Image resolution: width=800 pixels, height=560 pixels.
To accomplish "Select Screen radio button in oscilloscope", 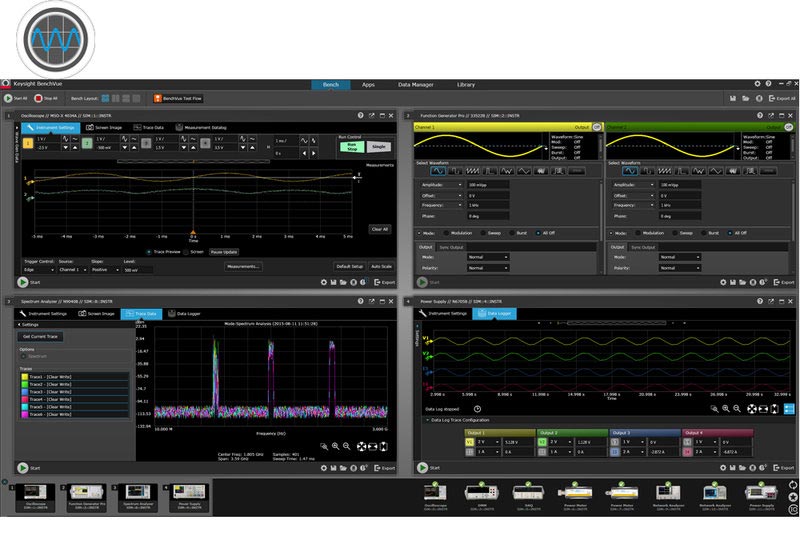I will point(186,252).
